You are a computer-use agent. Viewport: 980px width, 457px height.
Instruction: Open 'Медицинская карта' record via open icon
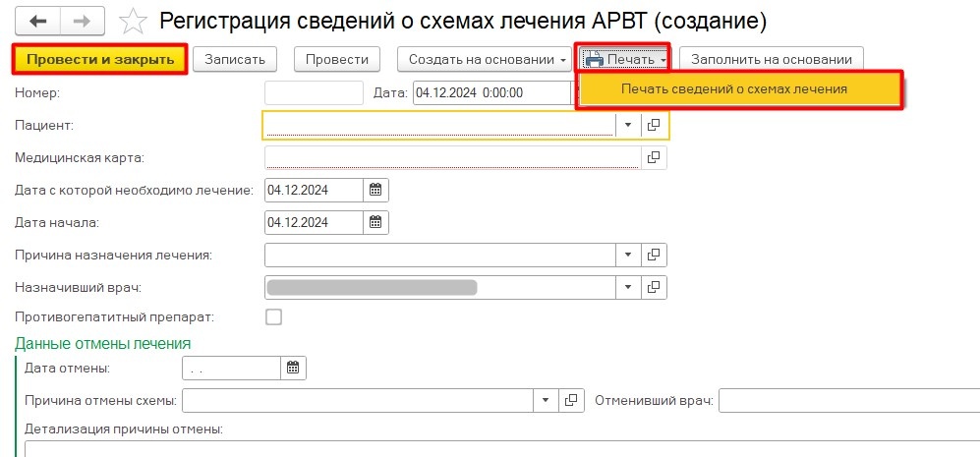[x=655, y=156]
